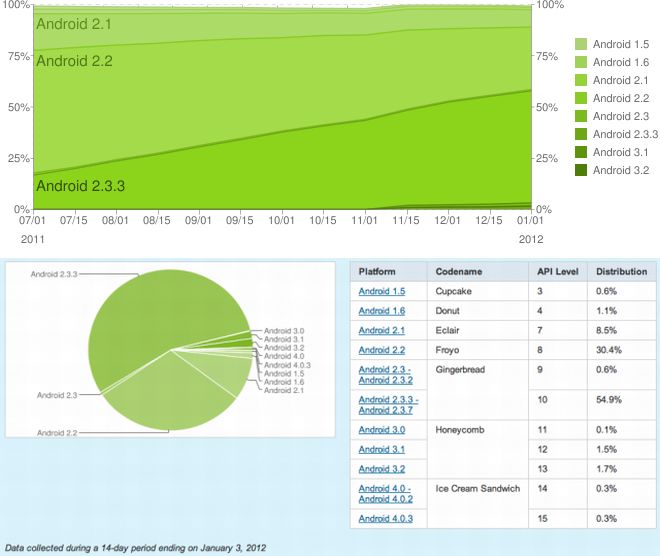Click the Distribution column header
The image size is (660, 556).
pyautogui.click(x=621, y=271)
